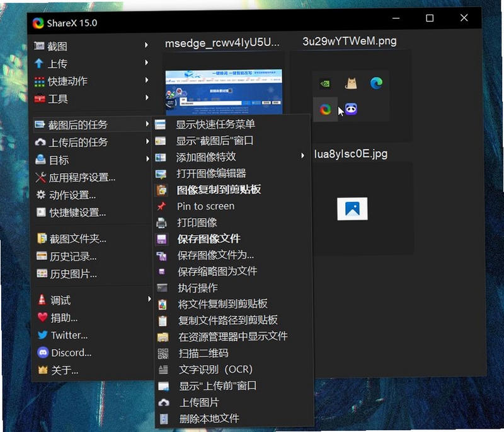Click the blue 上传 arrow icon
The width and height of the screenshot is (504, 432).
39,63
